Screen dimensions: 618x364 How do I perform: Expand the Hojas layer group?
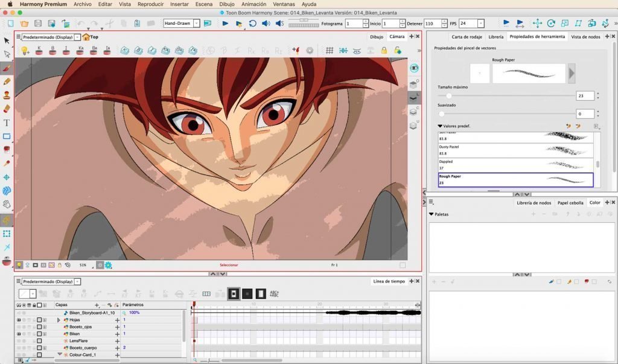pos(59,320)
